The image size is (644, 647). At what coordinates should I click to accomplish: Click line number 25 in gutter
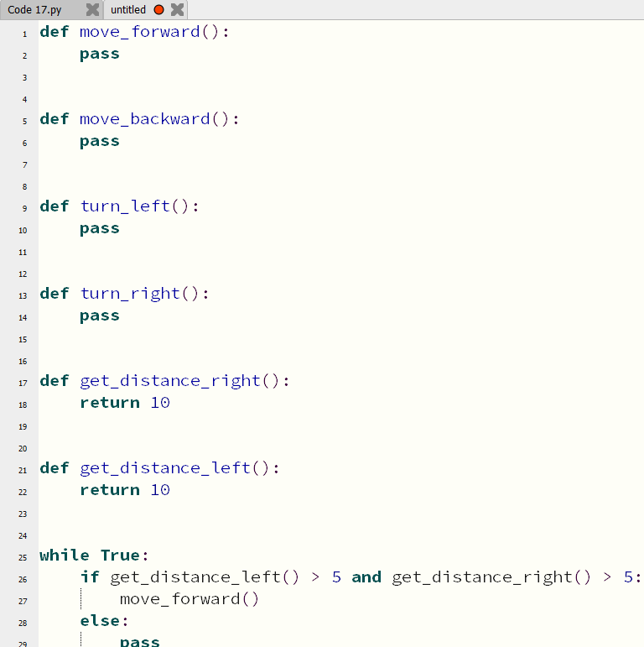[23, 558]
